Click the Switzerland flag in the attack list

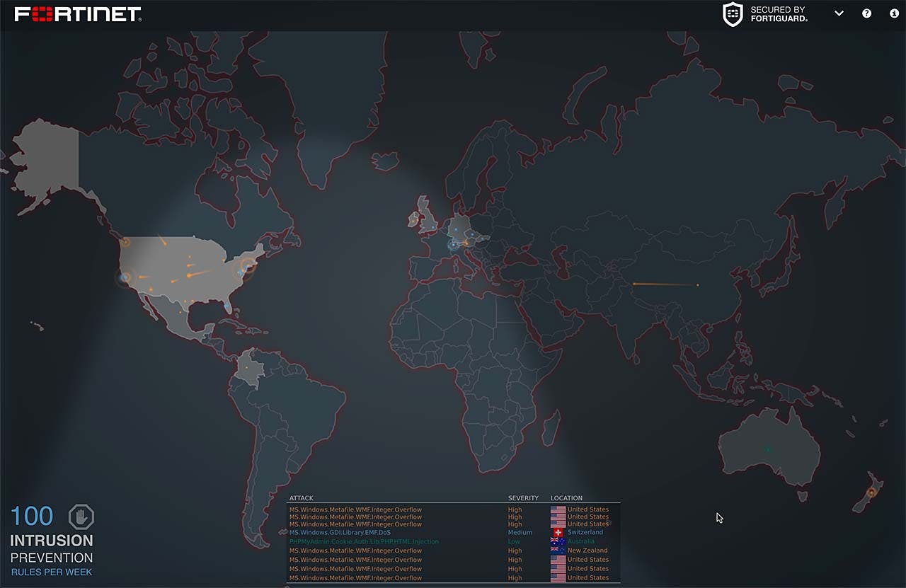click(x=558, y=532)
